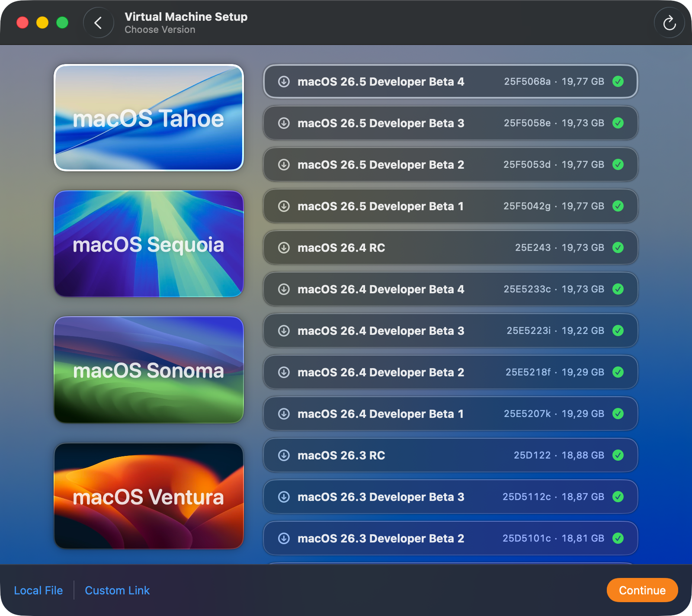Screen dimensions: 692x616
Task: Select the macOS Tahoe thumbnail
Action: (x=149, y=118)
